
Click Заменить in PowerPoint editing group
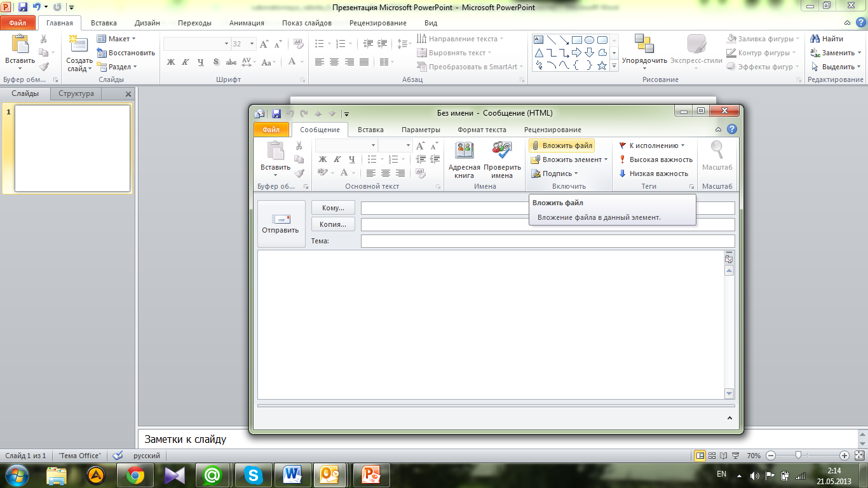click(x=836, y=53)
